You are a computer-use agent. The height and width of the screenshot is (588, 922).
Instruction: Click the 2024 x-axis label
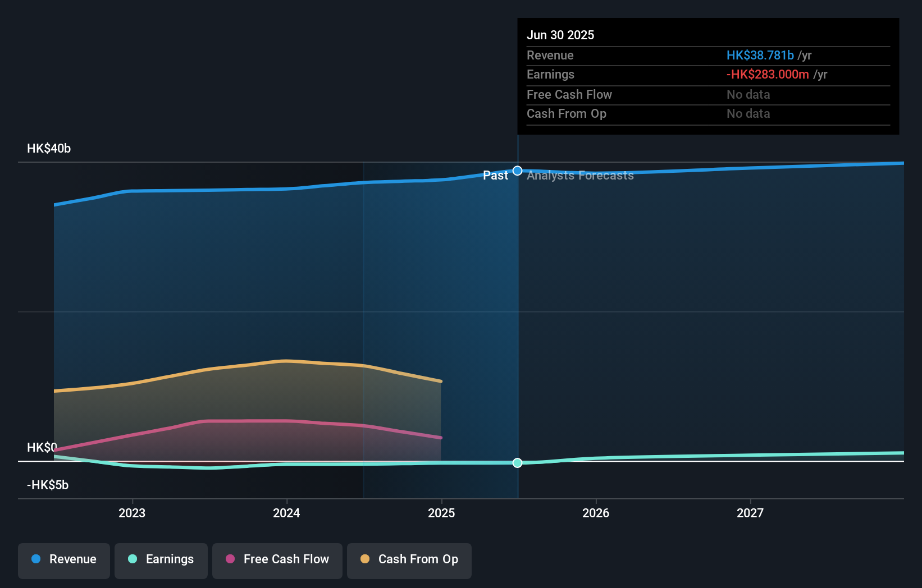[286, 513]
